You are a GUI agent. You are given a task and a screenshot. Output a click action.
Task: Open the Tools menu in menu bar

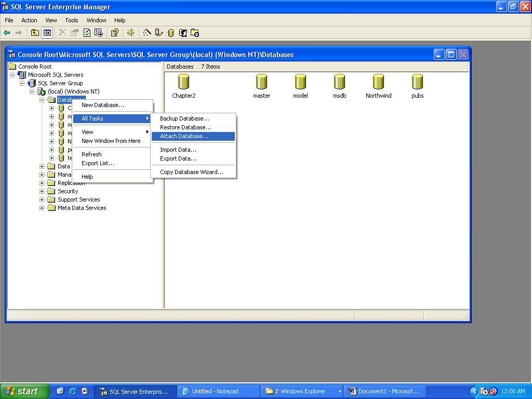tap(72, 20)
